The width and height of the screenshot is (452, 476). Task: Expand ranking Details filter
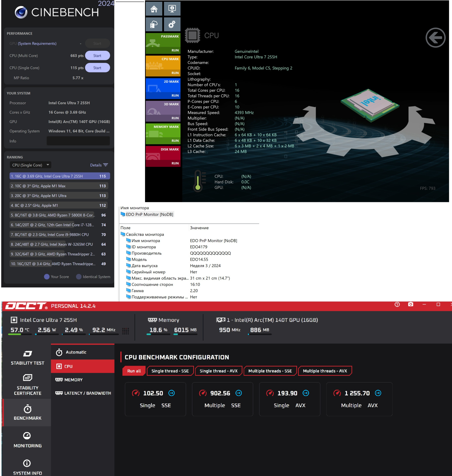[x=99, y=165]
